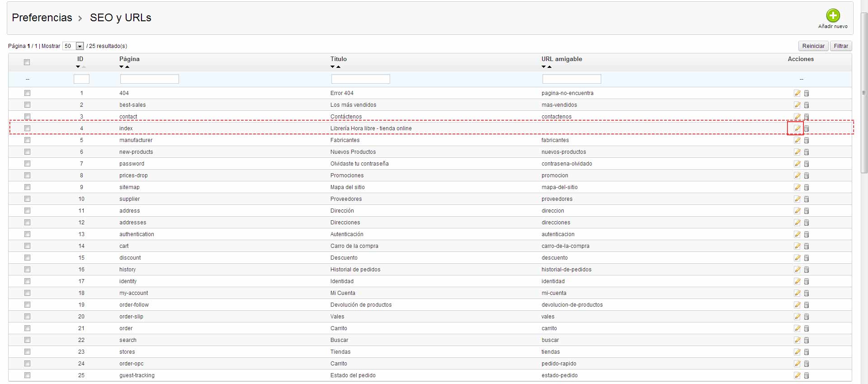Sort Título column descending arrow

pyautogui.click(x=333, y=67)
